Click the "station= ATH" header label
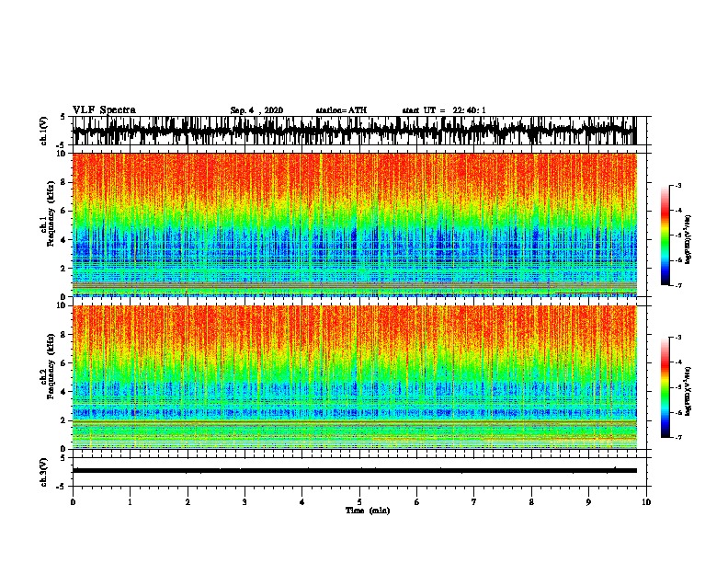 click(x=341, y=110)
